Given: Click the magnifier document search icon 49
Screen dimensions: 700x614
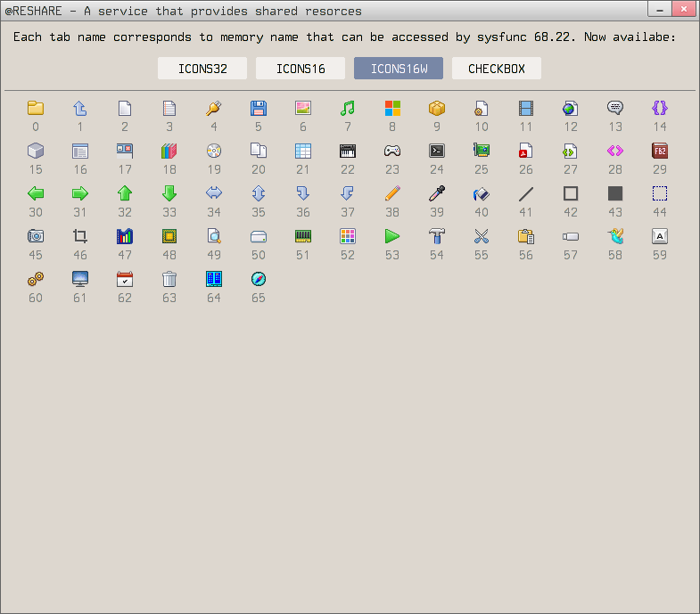Looking at the screenshot, I should coord(214,236).
